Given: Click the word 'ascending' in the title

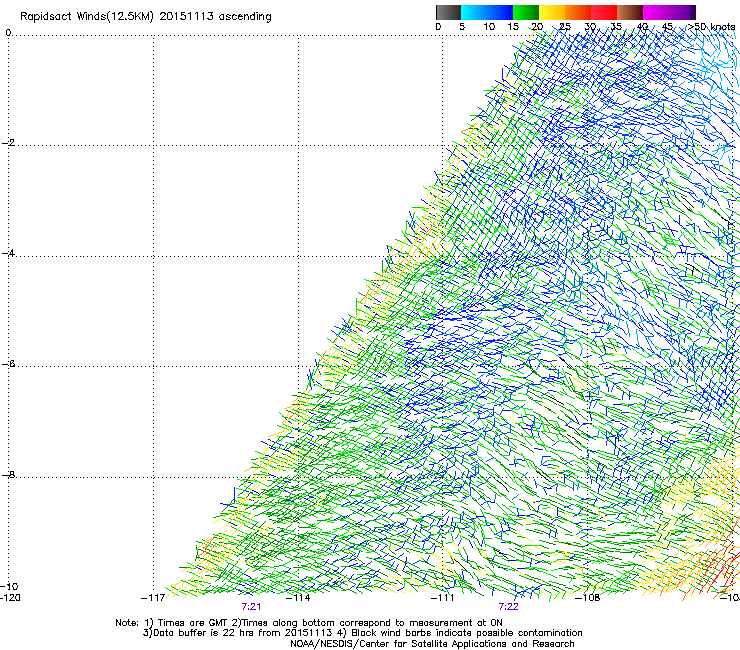Looking at the screenshot, I should click(245, 17).
